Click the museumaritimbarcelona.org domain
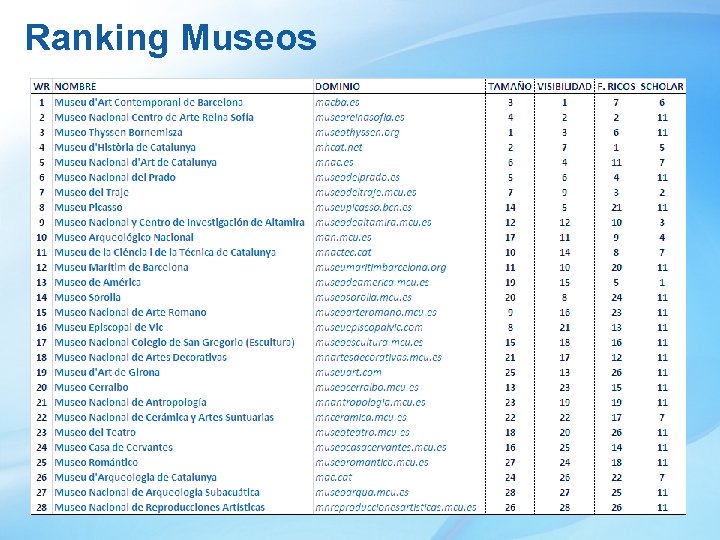 point(381,268)
